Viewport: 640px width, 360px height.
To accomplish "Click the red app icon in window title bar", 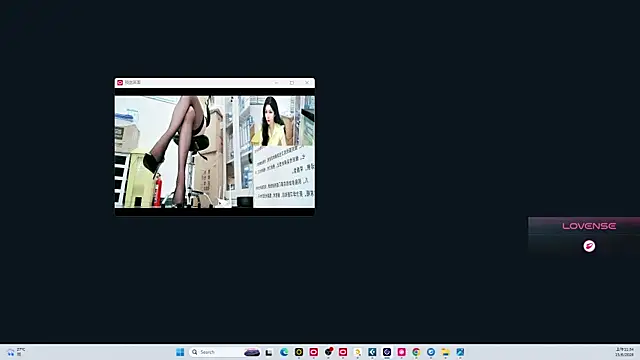I will [x=120, y=82].
